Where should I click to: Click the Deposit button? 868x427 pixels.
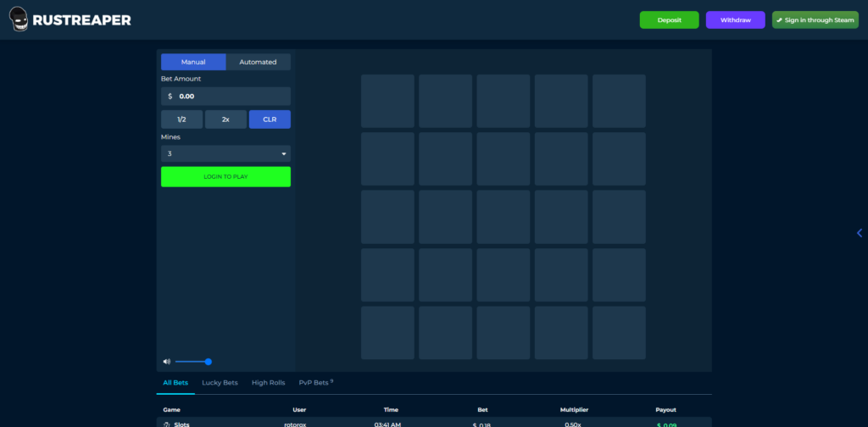click(x=670, y=20)
